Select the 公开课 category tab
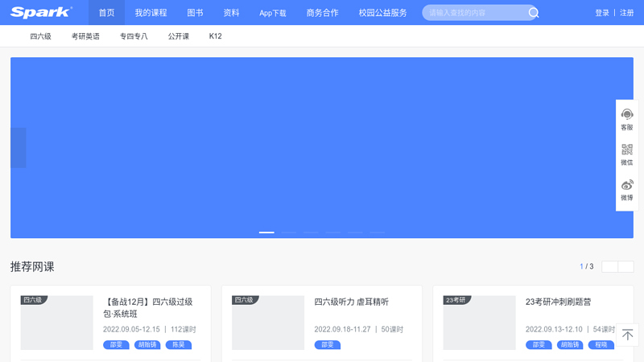644x362 pixels. pos(178,36)
